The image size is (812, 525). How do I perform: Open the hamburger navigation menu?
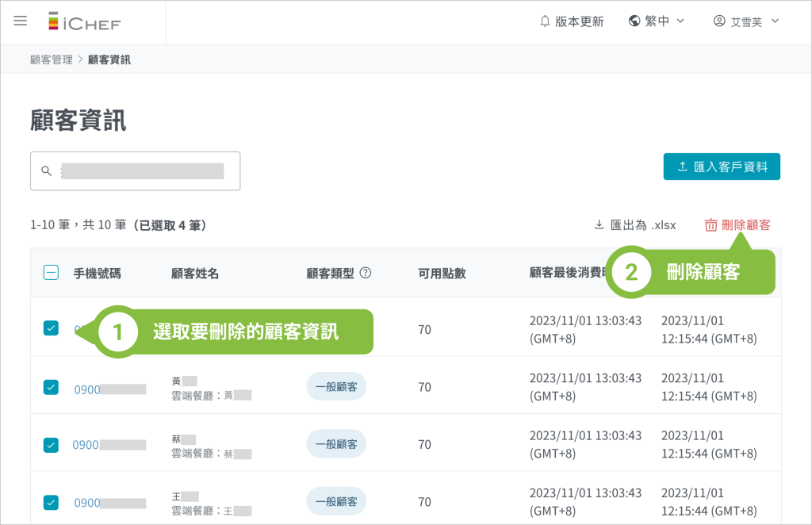21,21
